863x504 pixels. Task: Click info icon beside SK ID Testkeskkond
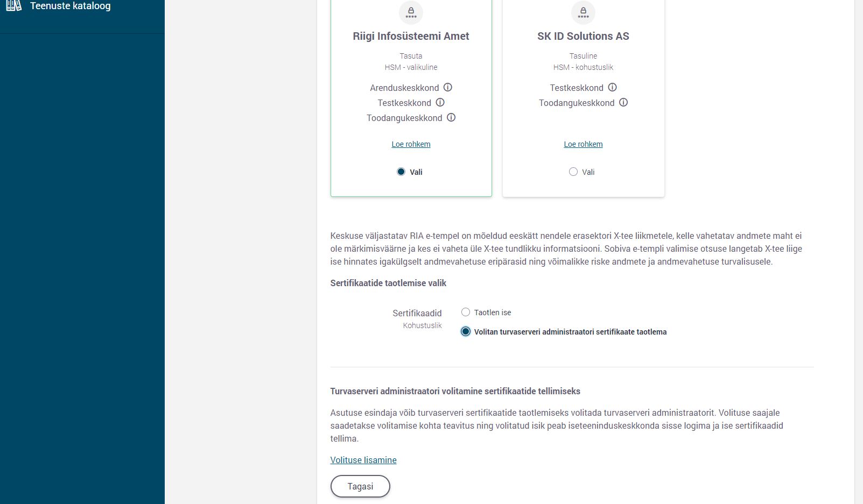(x=612, y=87)
